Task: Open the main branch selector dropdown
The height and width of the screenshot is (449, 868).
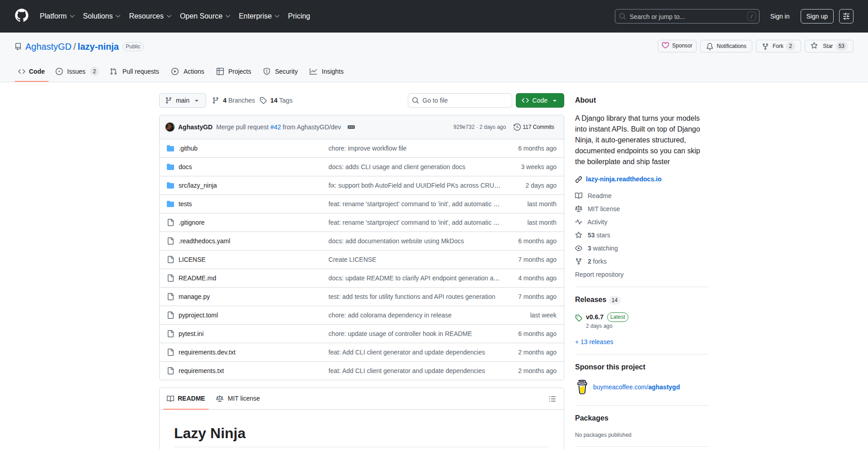Action: tap(183, 100)
